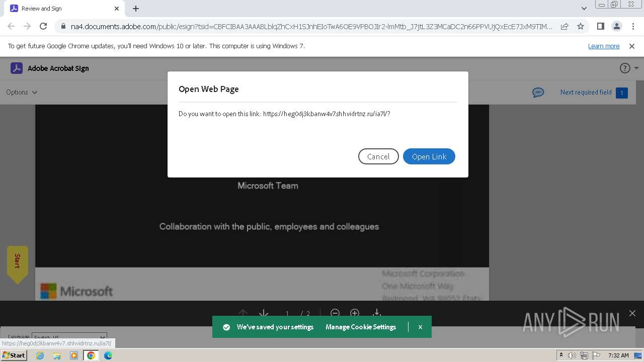Open Microsoft Edge from taskbar
644x362 pixels.
(x=108, y=355)
